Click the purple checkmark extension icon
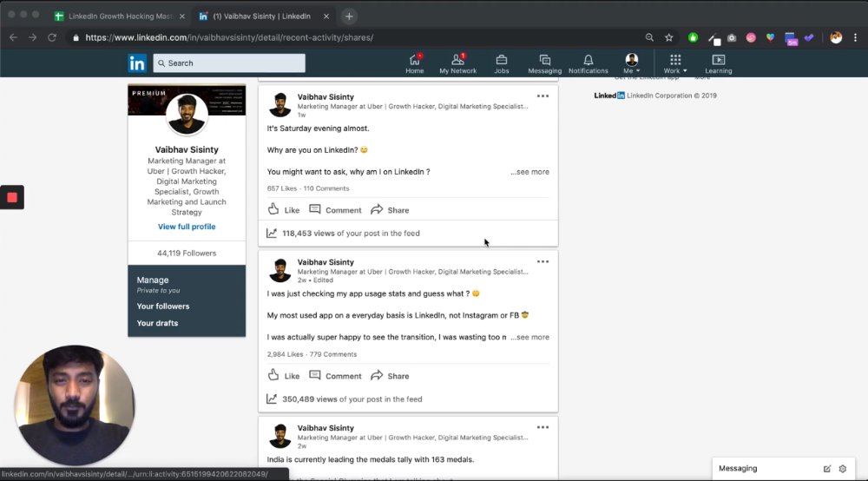 pyautogui.click(x=809, y=37)
